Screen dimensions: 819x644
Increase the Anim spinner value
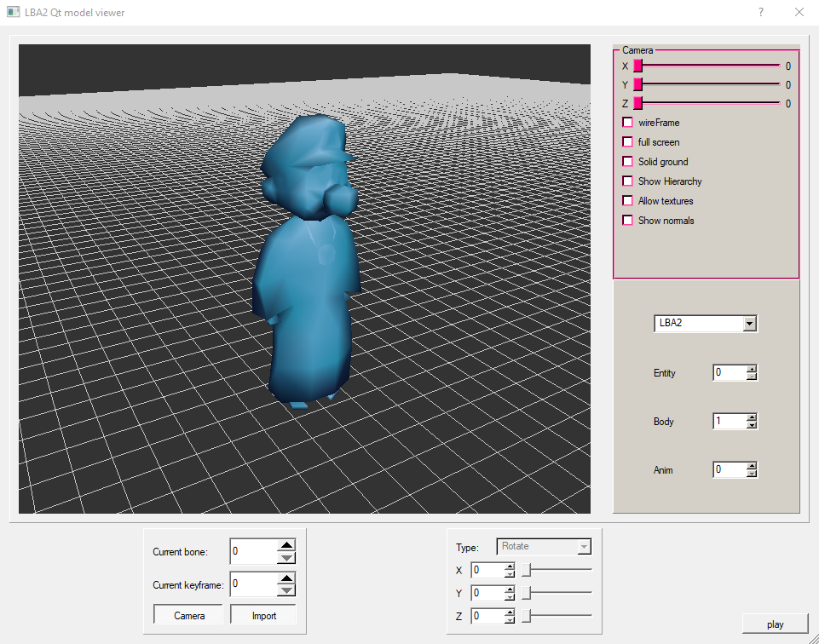(x=752, y=466)
